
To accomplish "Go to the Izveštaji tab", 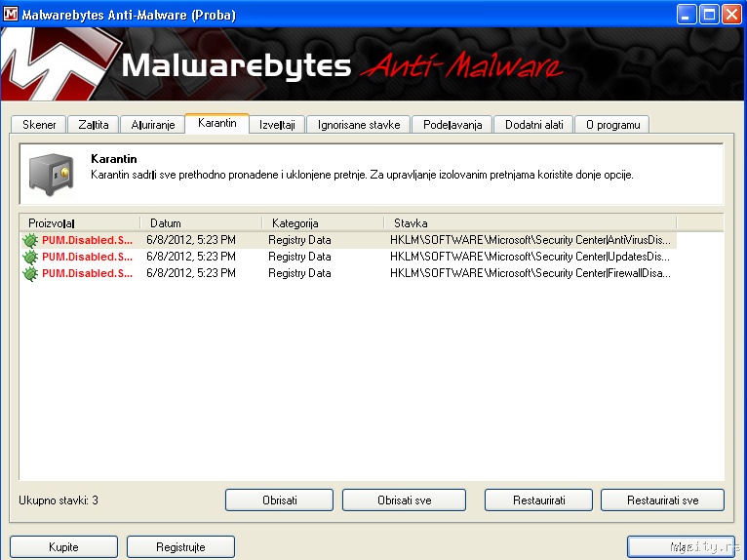I will pos(277,125).
